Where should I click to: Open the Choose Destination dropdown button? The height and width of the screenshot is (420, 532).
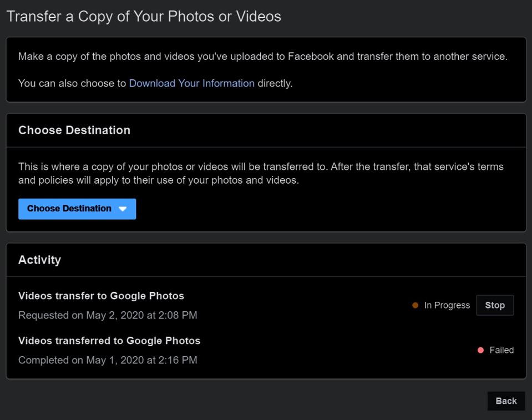click(77, 209)
